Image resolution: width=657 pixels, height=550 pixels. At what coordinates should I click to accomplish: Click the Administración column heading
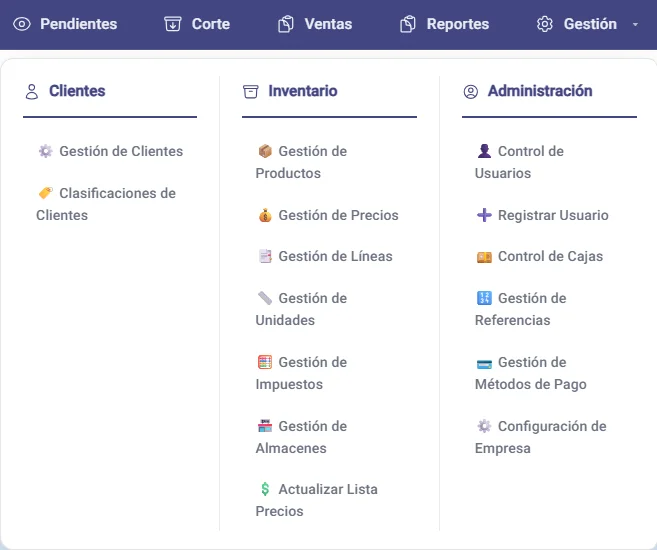click(540, 91)
